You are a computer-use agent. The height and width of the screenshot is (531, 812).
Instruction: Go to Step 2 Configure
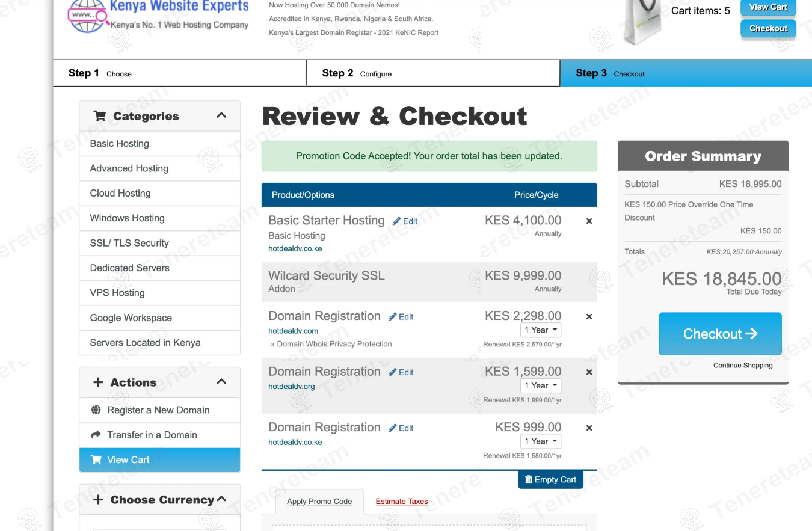tap(433, 73)
